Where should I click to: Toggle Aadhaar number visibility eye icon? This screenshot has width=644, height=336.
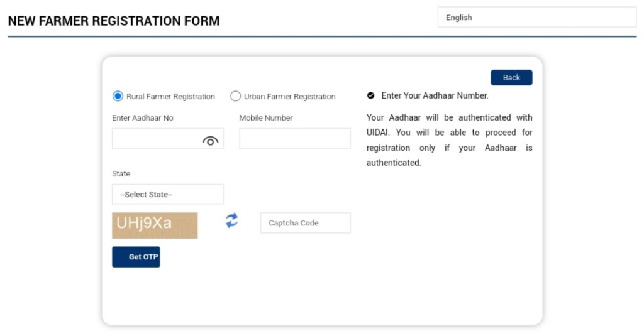210,141
